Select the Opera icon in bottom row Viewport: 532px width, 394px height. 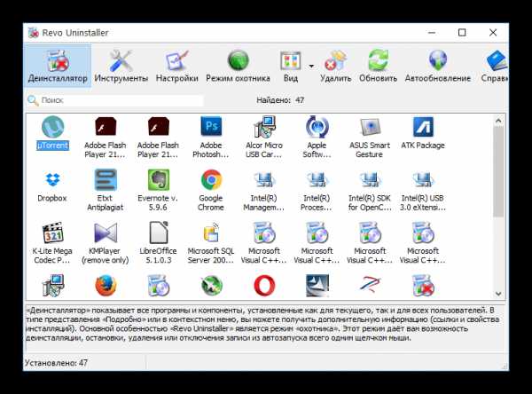click(264, 286)
